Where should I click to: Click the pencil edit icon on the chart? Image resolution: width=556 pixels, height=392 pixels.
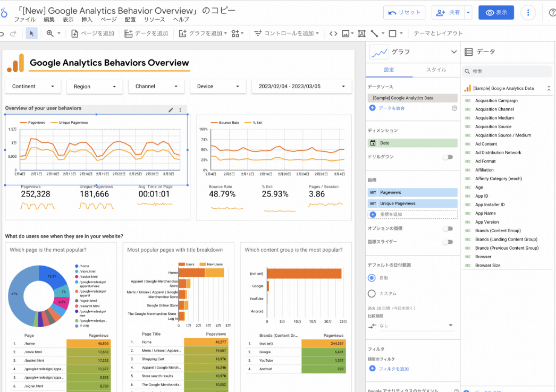pyautogui.click(x=171, y=110)
